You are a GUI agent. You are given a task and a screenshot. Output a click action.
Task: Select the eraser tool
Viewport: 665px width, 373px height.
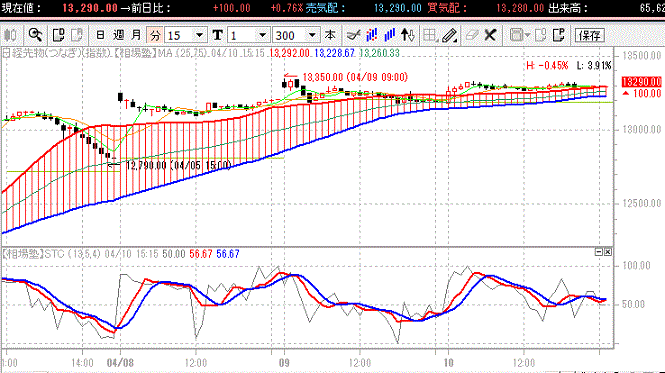point(472,35)
